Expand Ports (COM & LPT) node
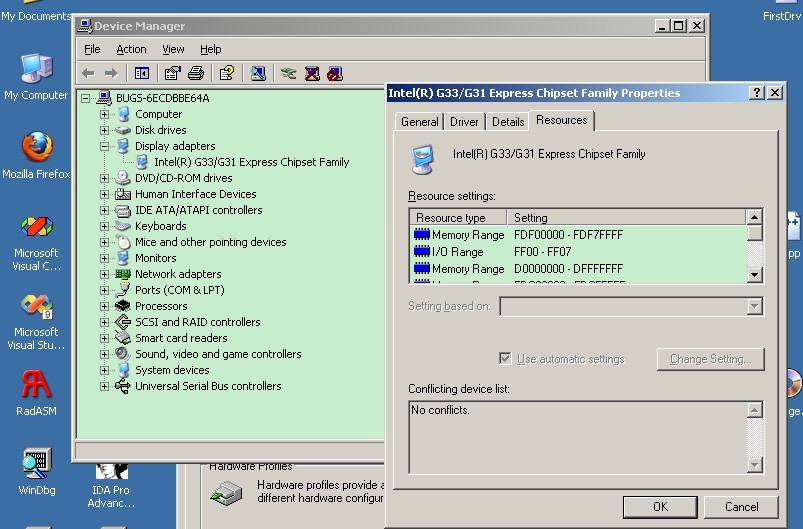Viewport: 803px width, 529px height. (104, 290)
